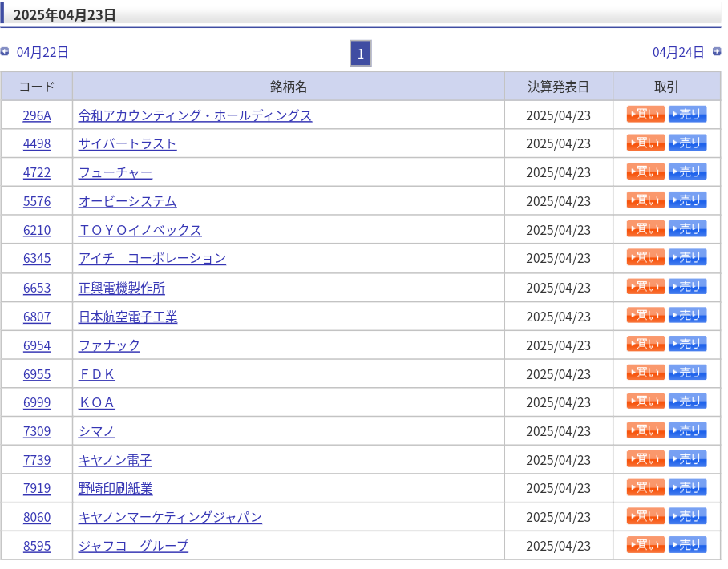Sell シマノ with 売り button

click(x=687, y=430)
